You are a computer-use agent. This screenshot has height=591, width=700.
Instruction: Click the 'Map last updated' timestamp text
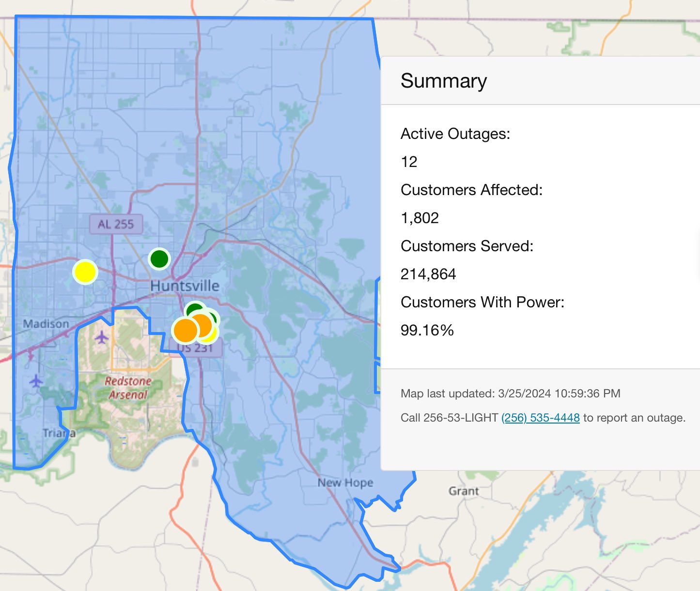tap(511, 394)
